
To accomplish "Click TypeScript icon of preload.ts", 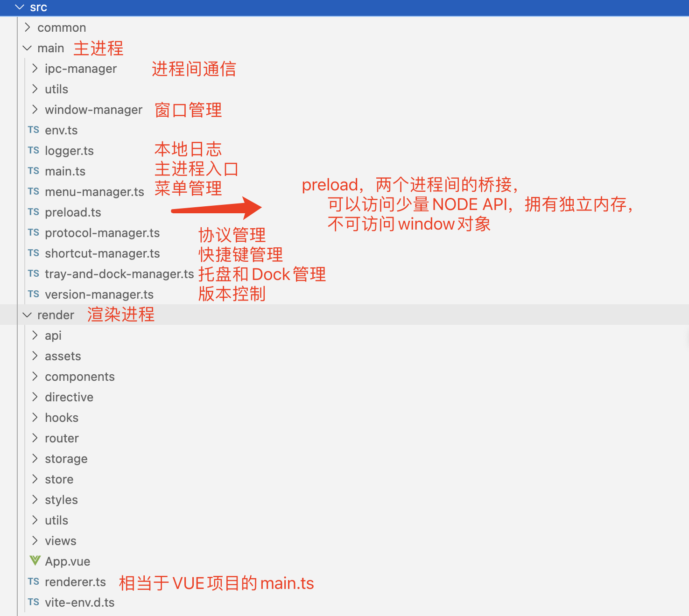I will 34,212.
